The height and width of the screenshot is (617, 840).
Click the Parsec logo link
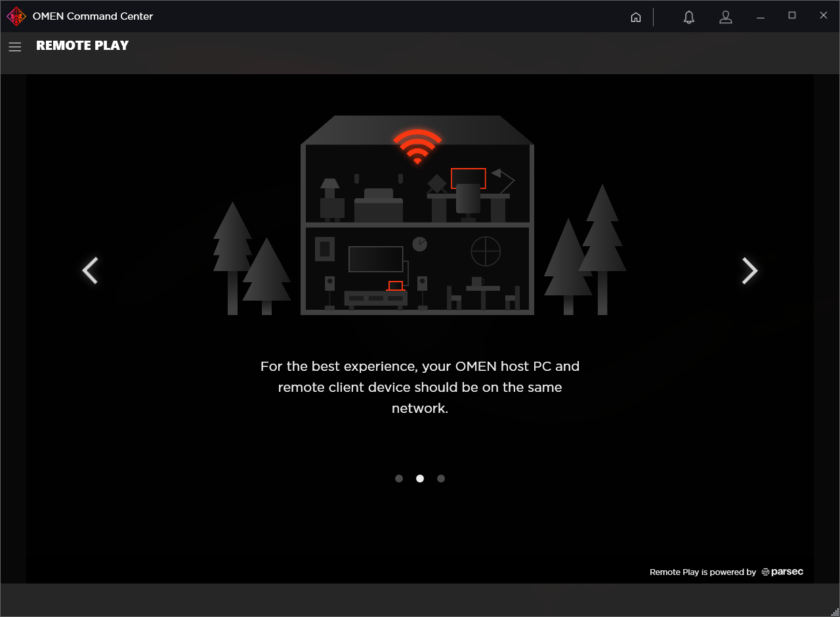[x=782, y=572]
